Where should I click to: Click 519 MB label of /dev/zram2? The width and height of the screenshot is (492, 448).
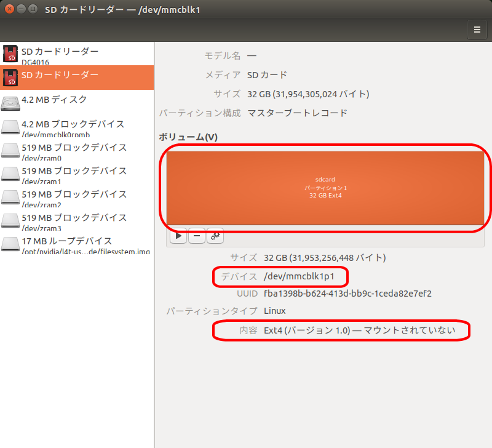(74, 194)
